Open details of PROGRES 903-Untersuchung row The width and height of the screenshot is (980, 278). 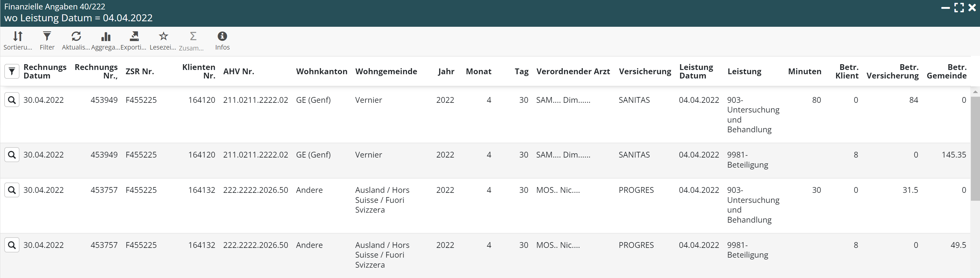12,190
